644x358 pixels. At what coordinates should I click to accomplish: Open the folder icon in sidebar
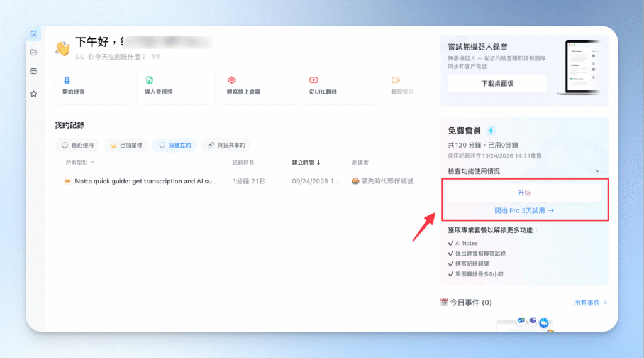point(34,52)
